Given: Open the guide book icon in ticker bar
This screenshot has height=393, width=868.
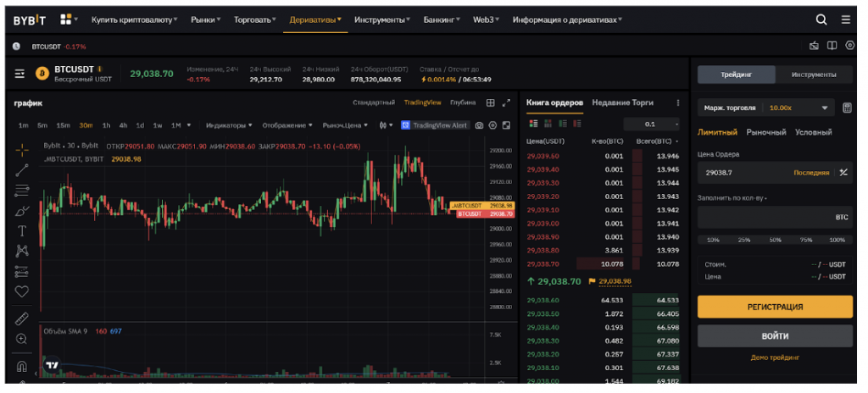Looking at the screenshot, I should [832, 46].
